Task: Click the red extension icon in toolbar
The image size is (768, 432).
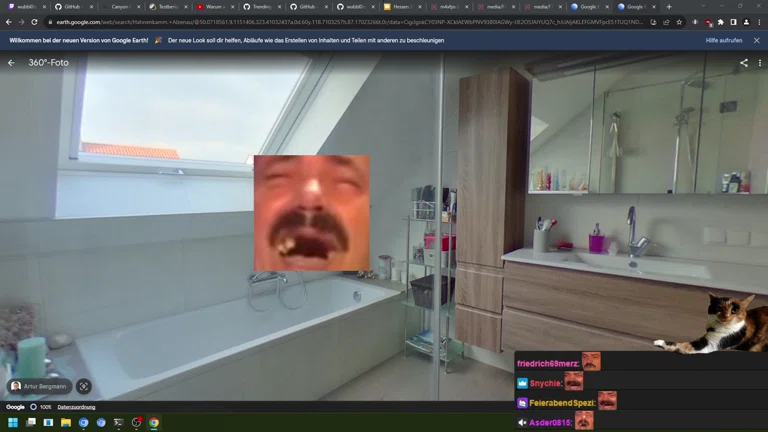Action: click(708, 22)
